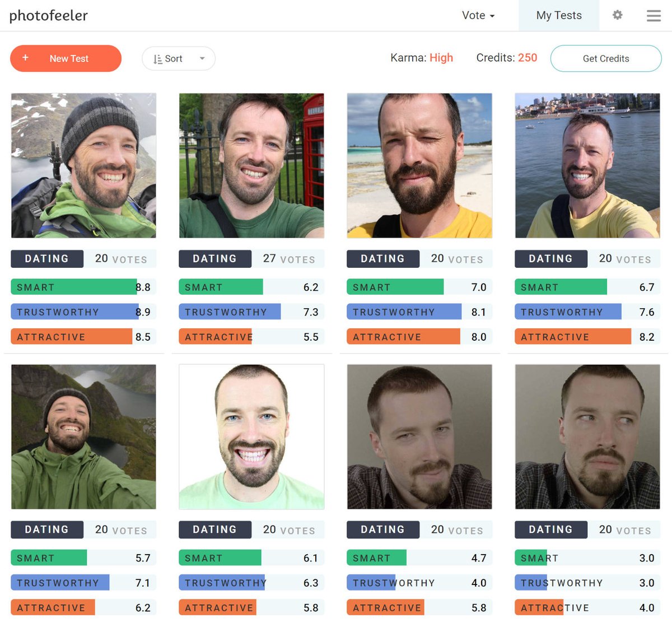This screenshot has width=672, height=627.
Task: Click the chevron on the Sort control
Action: 202,58
